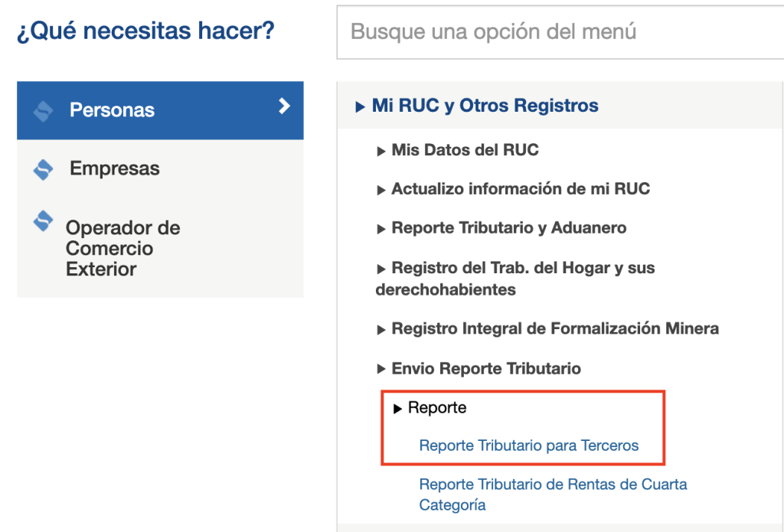Click the SUNAT icon beside Personas
784x532 pixels.
pos(44,111)
